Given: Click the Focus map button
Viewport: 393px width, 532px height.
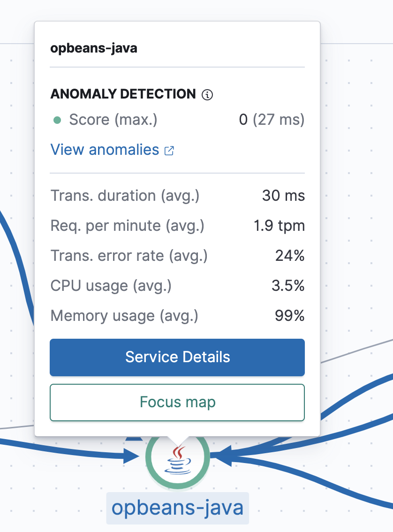Looking at the screenshot, I should click(177, 402).
